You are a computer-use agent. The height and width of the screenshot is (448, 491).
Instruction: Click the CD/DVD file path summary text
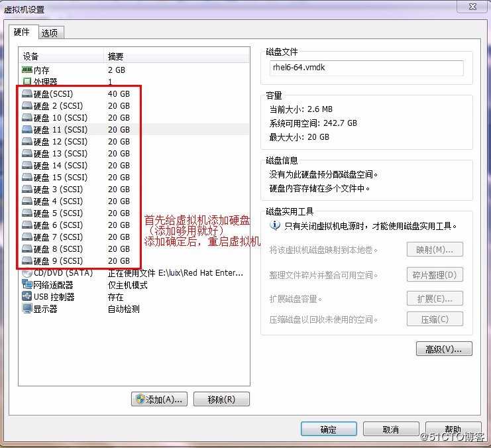[176, 273]
